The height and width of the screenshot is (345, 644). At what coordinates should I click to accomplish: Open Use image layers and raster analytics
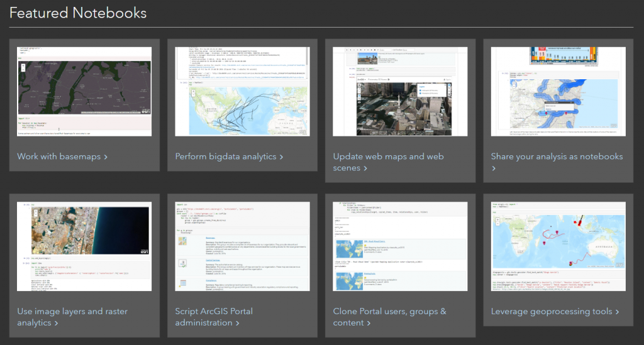tap(72, 317)
